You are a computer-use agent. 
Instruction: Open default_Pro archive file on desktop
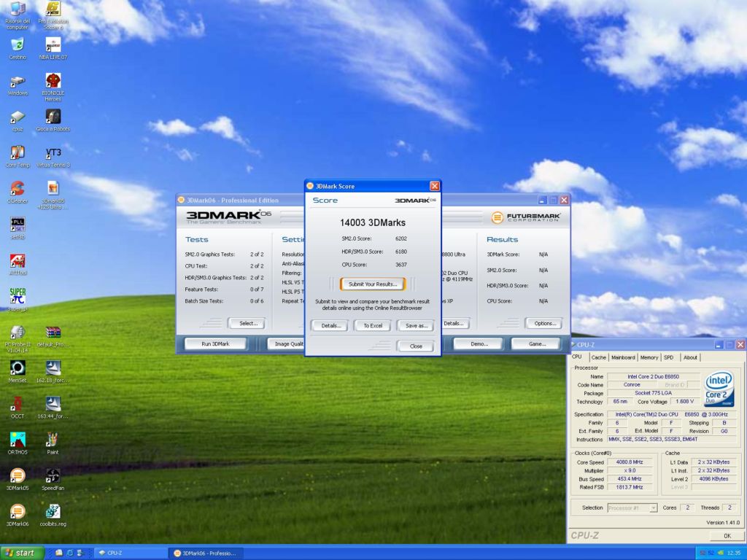point(53,336)
